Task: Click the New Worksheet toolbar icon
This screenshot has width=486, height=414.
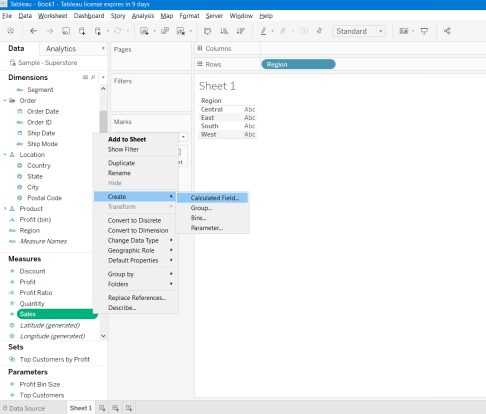Action: [x=144, y=31]
